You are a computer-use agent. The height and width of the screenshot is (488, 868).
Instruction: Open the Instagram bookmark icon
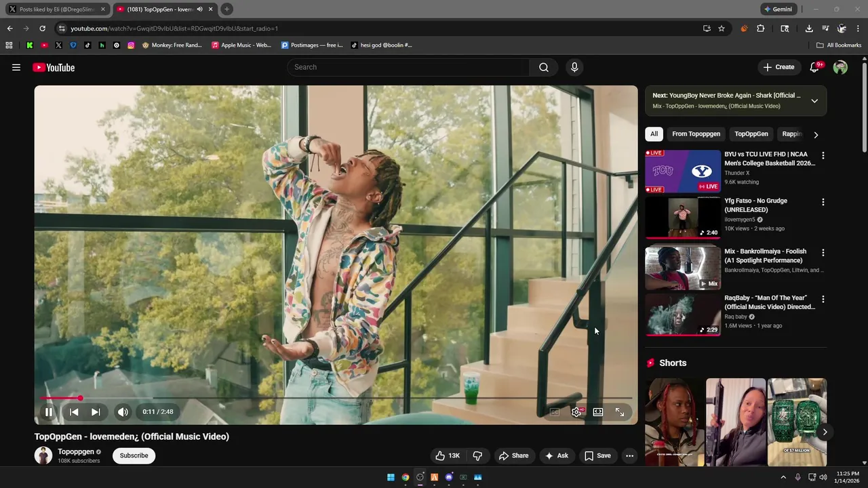coord(131,45)
